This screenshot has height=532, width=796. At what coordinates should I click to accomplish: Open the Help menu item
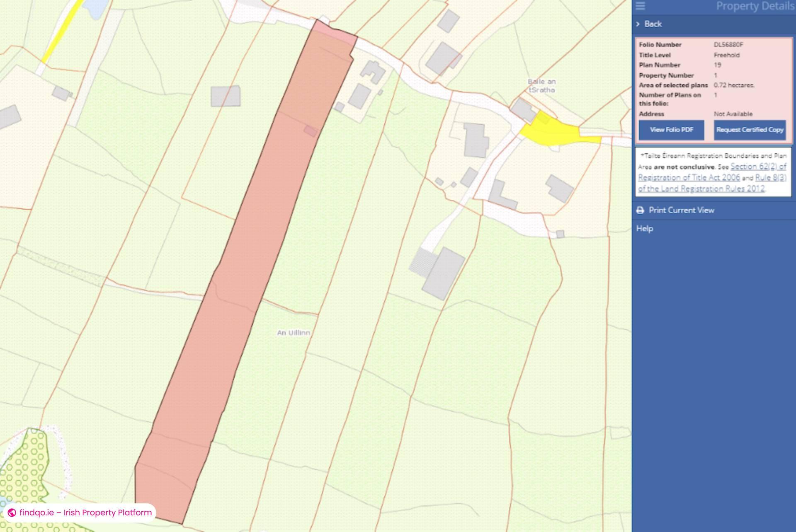click(x=645, y=228)
